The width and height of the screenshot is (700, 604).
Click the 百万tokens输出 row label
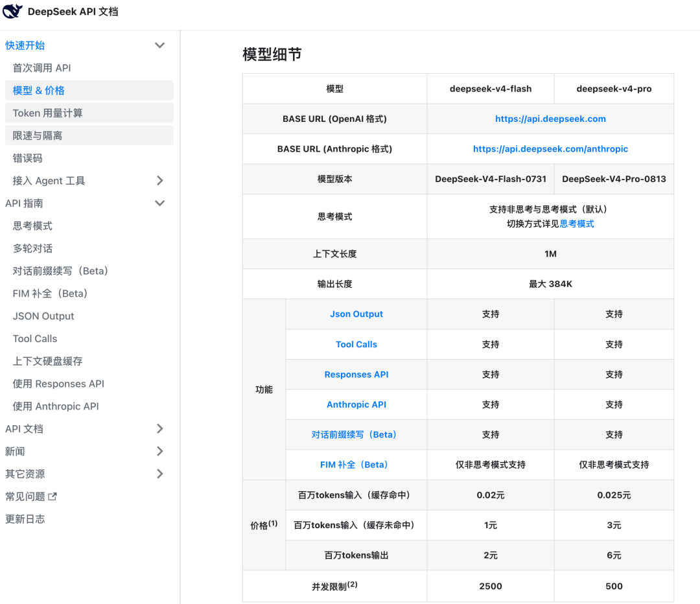[x=356, y=555]
